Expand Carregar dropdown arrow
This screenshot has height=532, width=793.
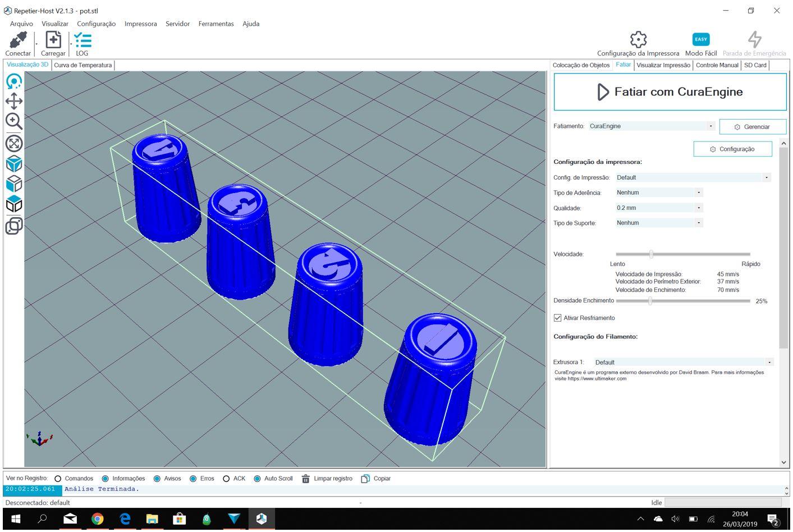71,44
